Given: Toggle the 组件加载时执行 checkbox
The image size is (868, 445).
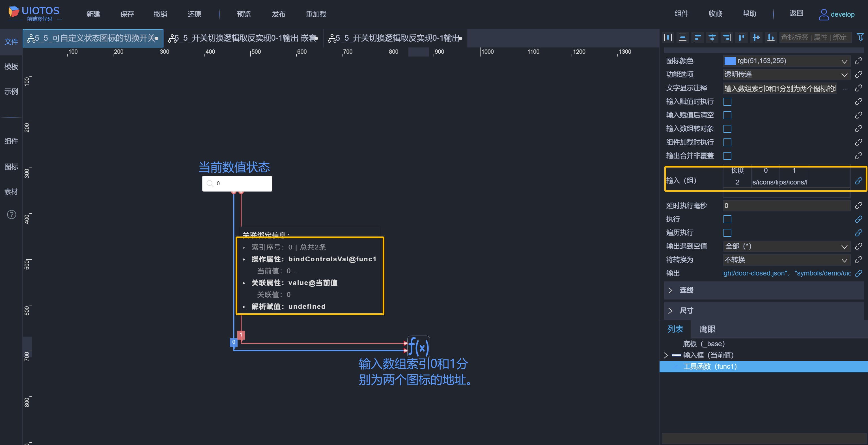Looking at the screenshot, I should 727,142.
